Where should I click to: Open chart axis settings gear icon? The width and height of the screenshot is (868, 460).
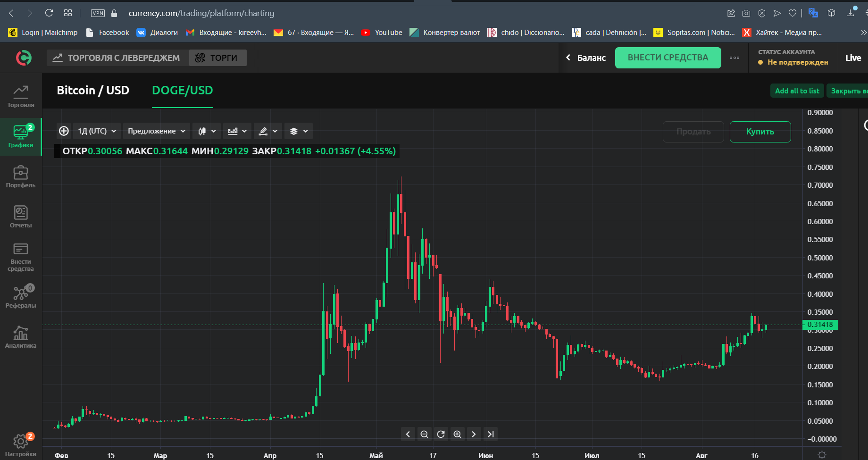click(x=822, y=455)
